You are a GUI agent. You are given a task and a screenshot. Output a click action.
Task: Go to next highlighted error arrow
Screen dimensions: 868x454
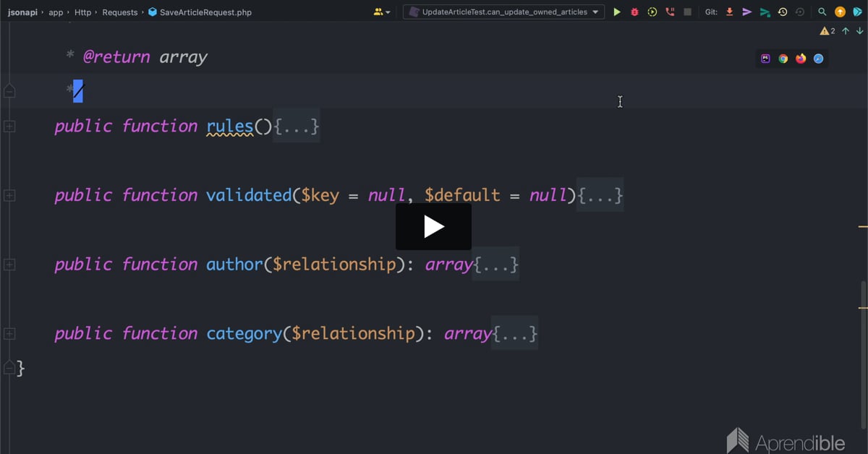tap(859, 31)
